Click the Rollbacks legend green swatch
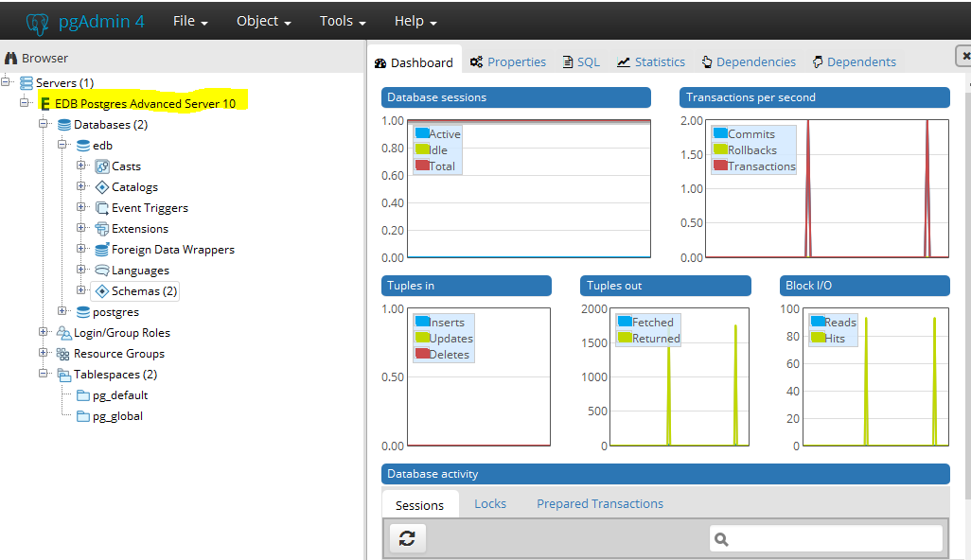Screen dimensions: 971x560 [720, 149]
